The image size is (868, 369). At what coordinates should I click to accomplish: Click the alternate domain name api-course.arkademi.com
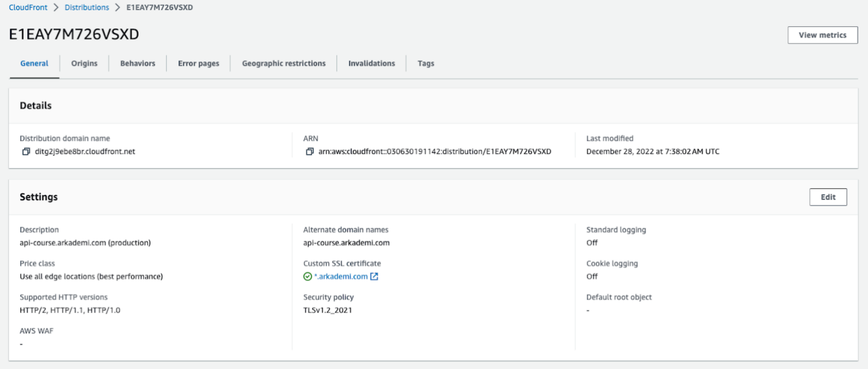(346, 243)
